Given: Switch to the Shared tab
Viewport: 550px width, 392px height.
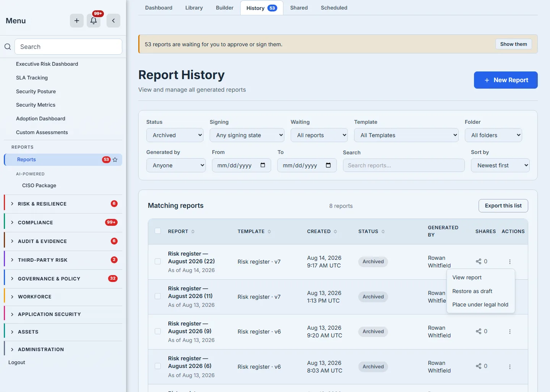Looking at the screenshot, I should tap(299, 8).
